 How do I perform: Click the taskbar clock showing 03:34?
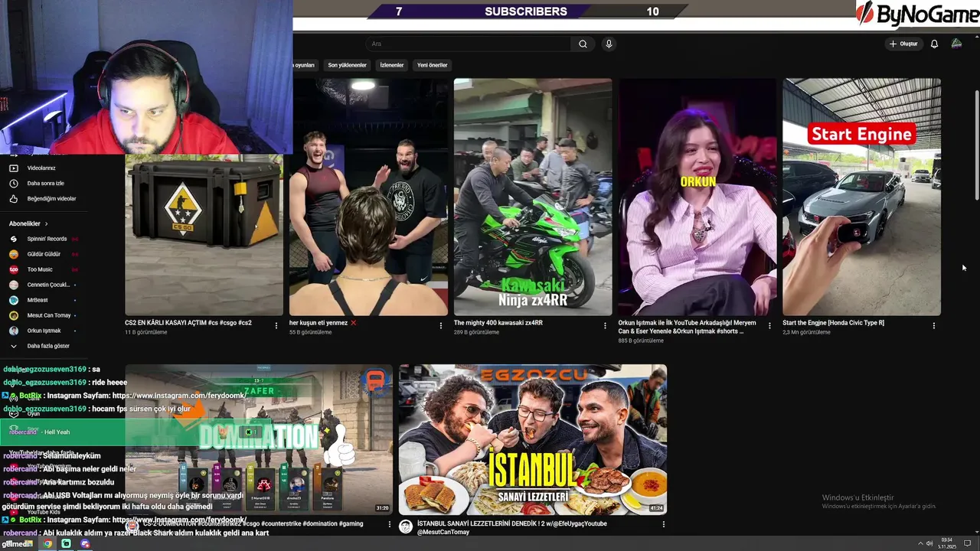click(x=947, y=543)
